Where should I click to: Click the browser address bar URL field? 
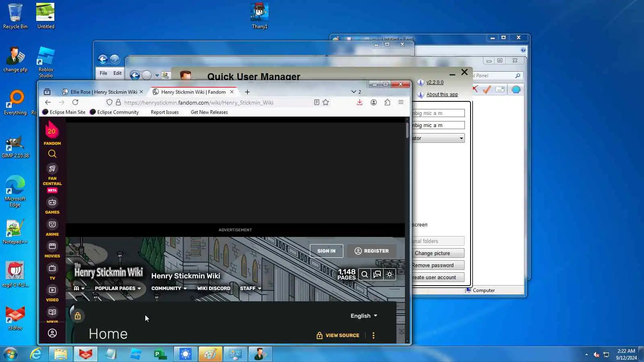(217, 103)
